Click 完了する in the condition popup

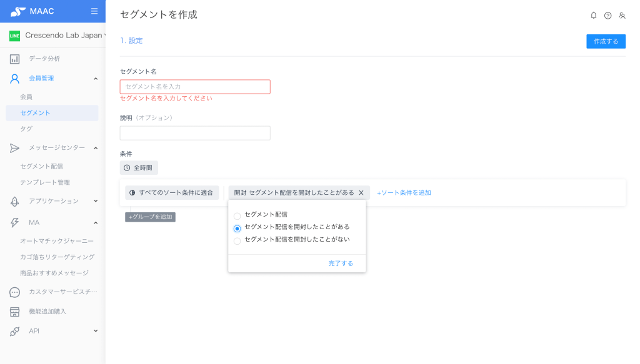(341, 263)
